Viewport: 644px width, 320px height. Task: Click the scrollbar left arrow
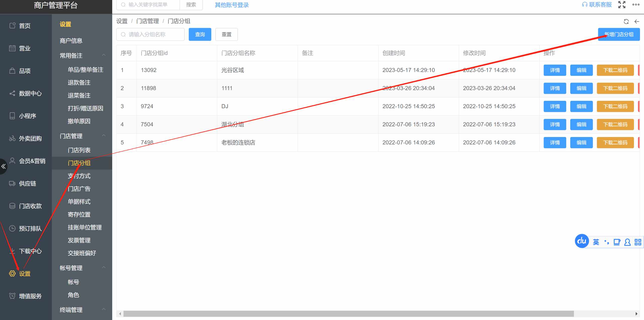[x=120, y=313]
